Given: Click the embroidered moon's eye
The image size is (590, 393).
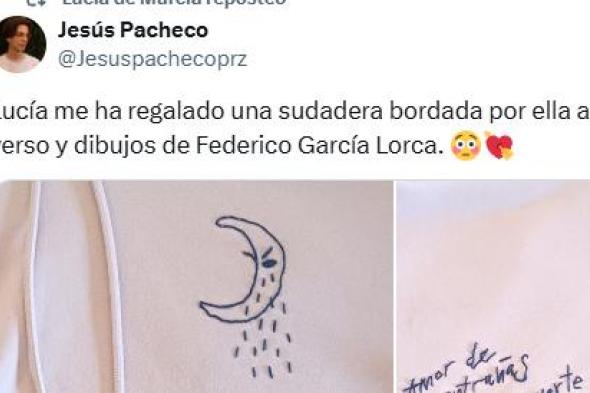Looking at the screenshot, I should point(269,264).
